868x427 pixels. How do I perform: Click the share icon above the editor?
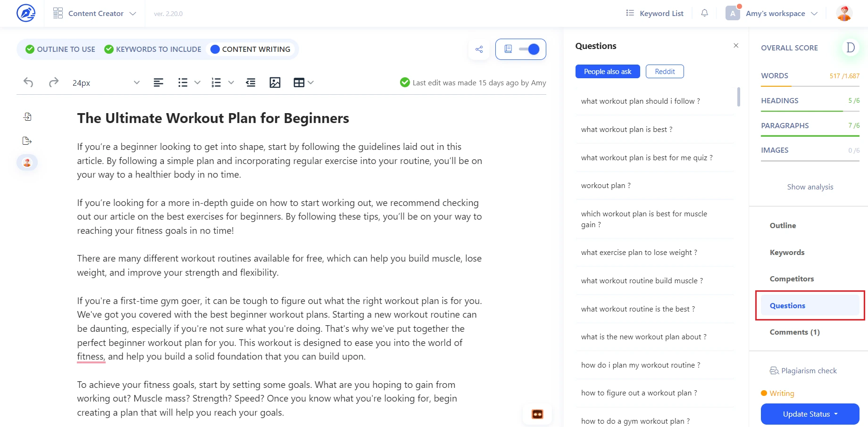[x=479, y=49]
